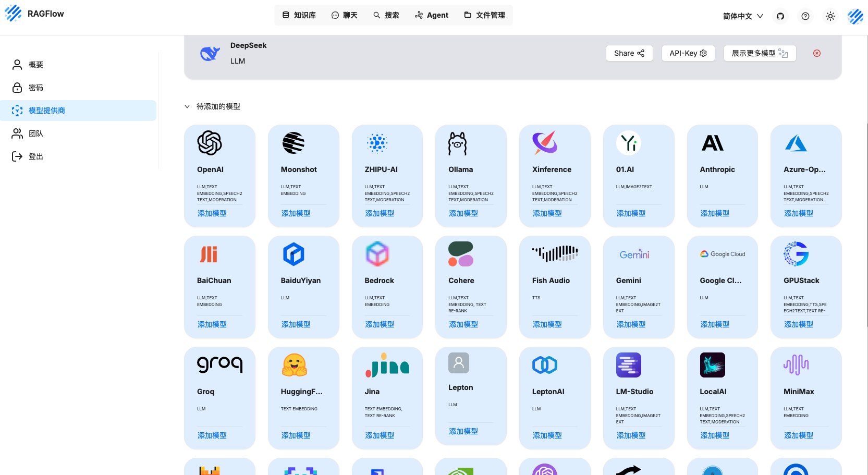Click the OpenAI logo icon
This screenshot has height=475, width=868.
coord(210,143)
